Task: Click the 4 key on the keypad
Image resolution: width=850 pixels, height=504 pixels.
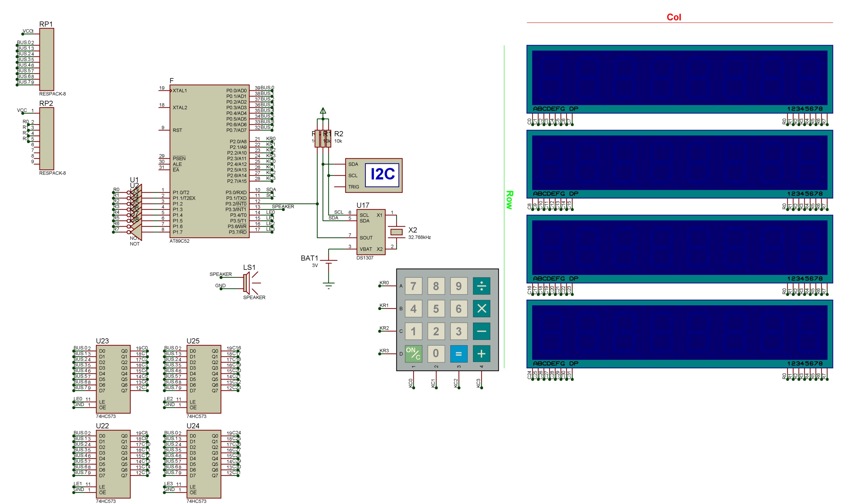Action: tap(413, 308)
